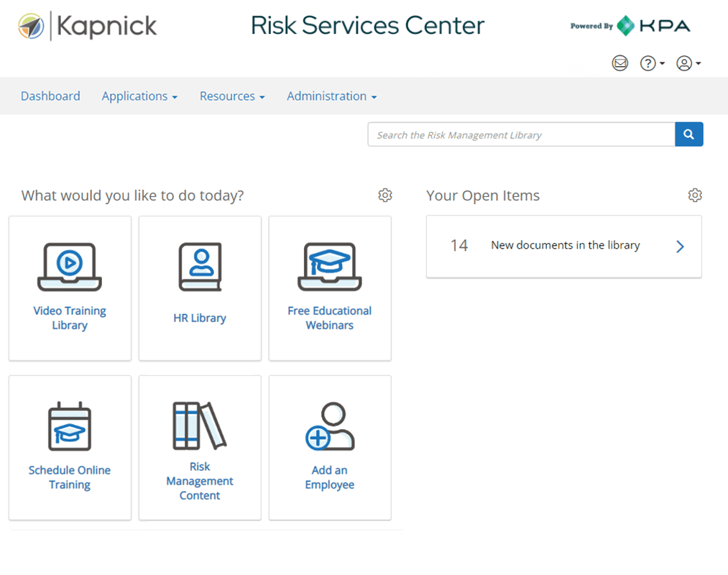Click the Kapnick logo

tap(87, 26)
